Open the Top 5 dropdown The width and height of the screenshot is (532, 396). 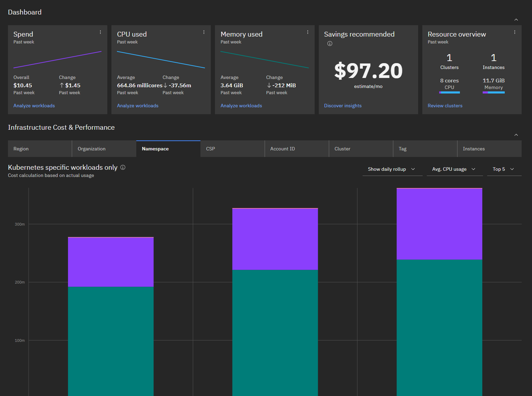(x=504, y=169)
